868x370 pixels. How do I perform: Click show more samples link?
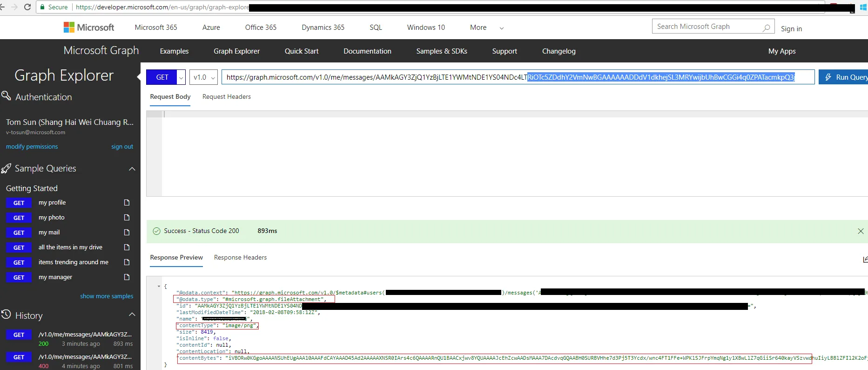click(107, 296)
